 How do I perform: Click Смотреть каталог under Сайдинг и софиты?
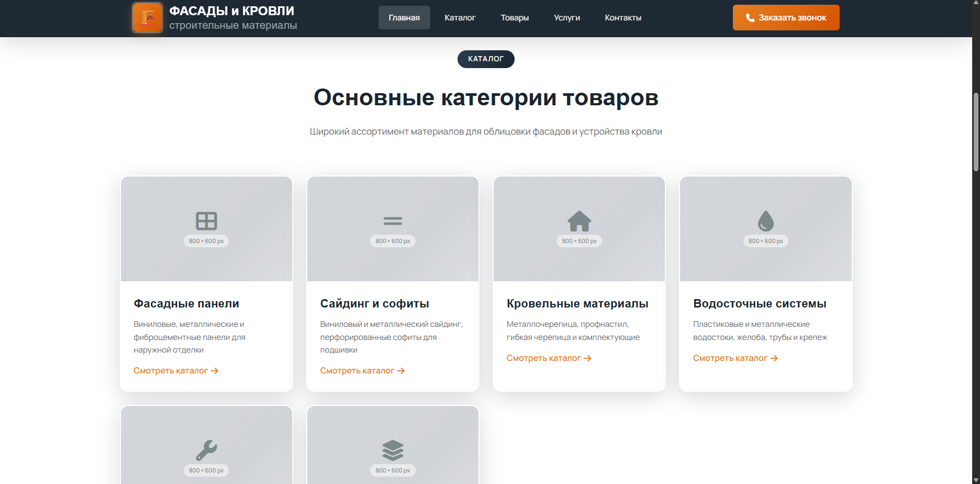tap(362, 371)
